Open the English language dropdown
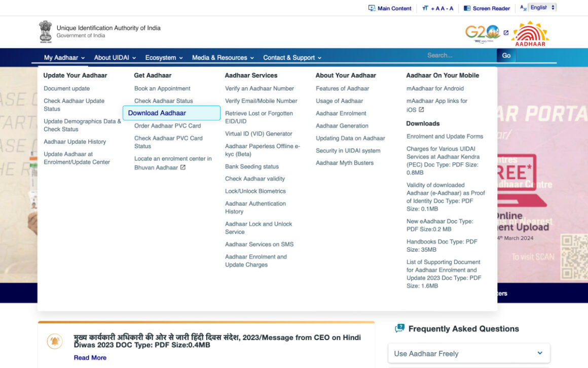The image size is (588, 368). point(542,8)
